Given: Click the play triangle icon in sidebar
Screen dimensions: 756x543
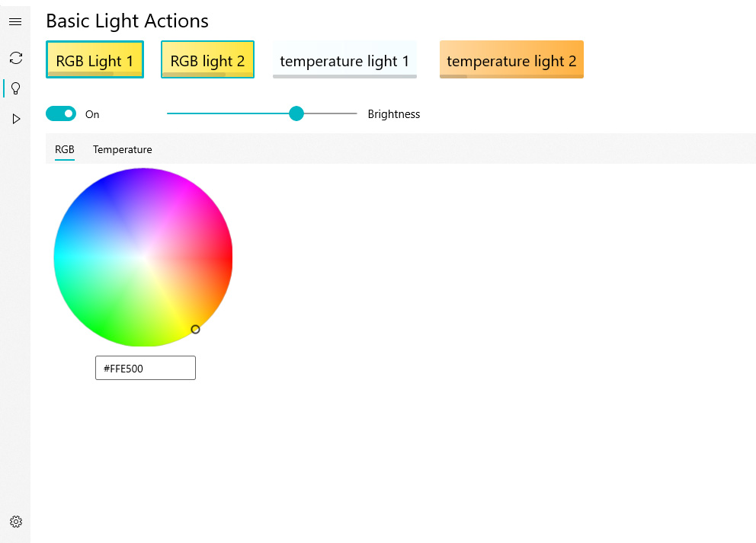Looking at the screenshot, I should coord(15,119).
